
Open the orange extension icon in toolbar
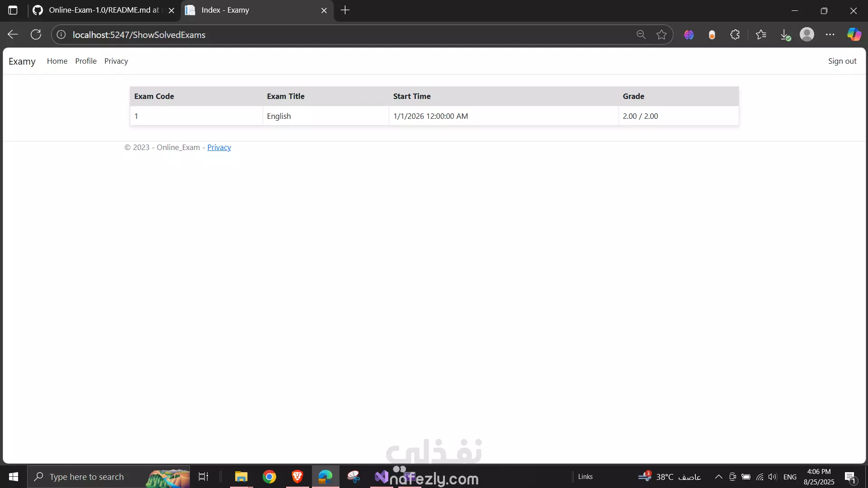[x=712, y=35]
